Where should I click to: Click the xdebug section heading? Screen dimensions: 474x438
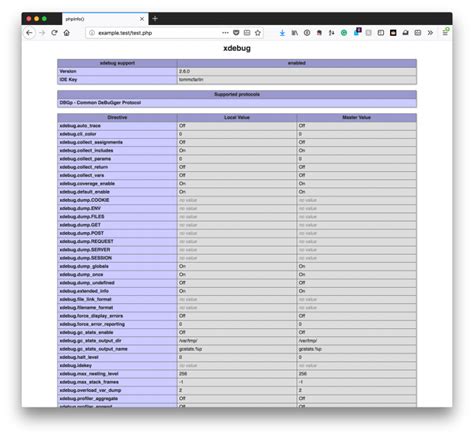coord(237,48)
